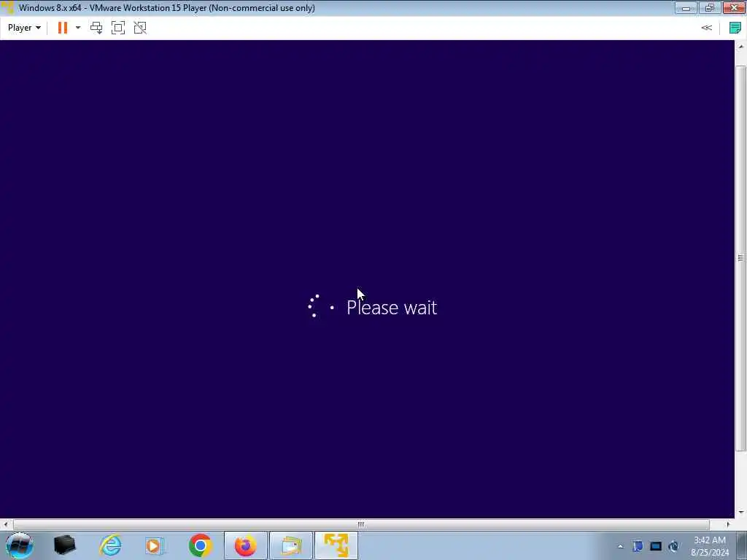Viewport: 747px width, 560px height.
Task: Toggle Unity mode icon
Action: tap(140, 28)
